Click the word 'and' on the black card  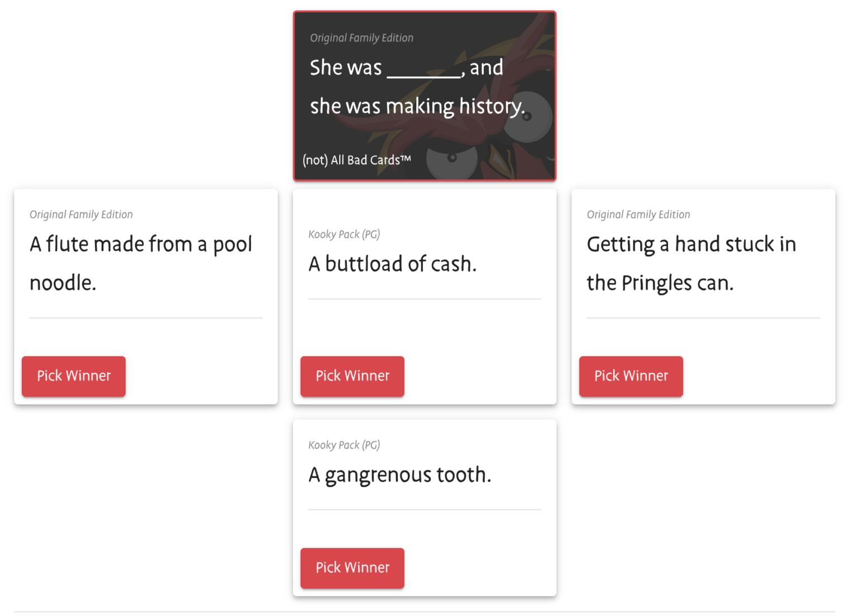point(486,68)
